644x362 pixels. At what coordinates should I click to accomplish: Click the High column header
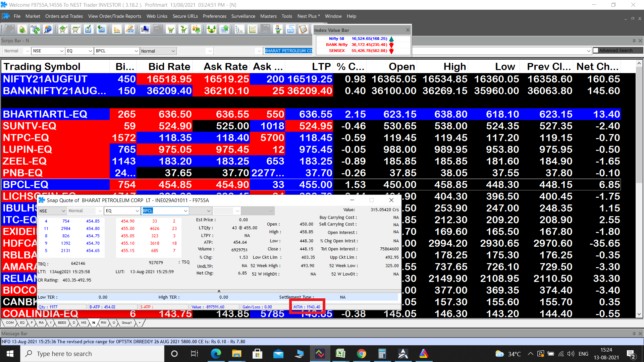tap(443, 66)
